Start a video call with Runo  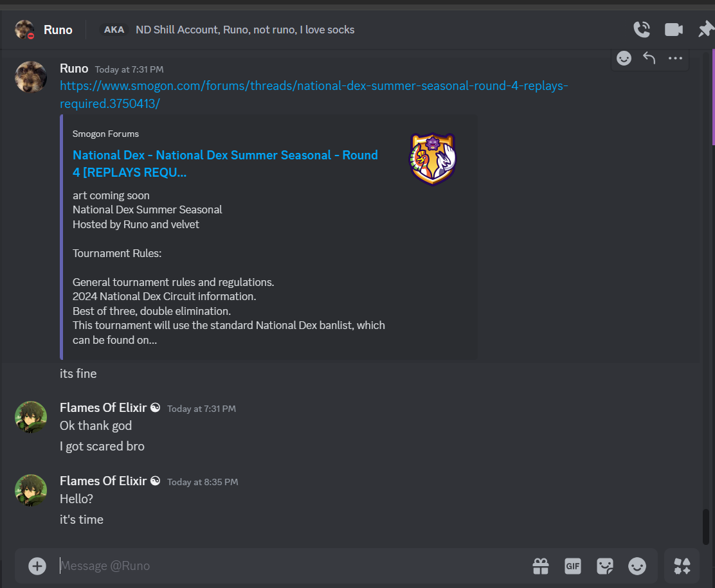pos(673,30)
